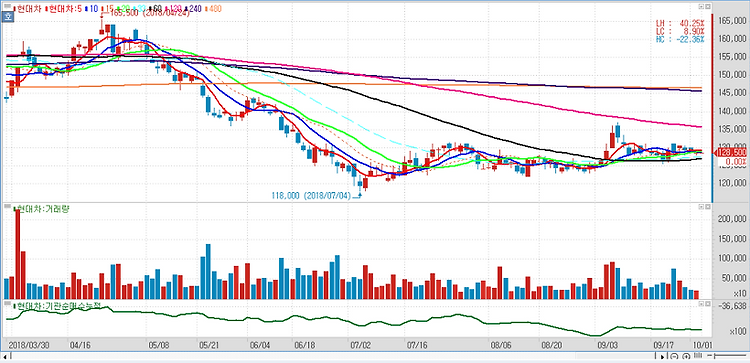This screenshot has width=750, height=363.
Task: Click the LH : 40.25% readout
Action: 680,22
